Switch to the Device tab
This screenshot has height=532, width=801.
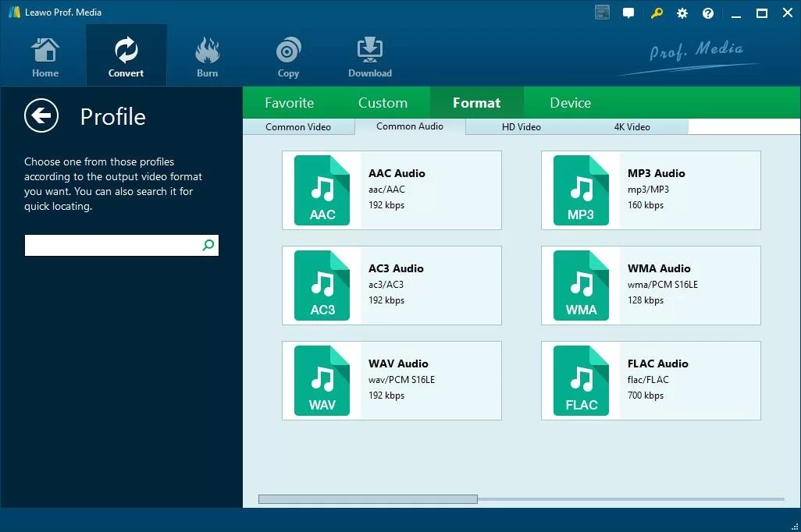(569, 102)
